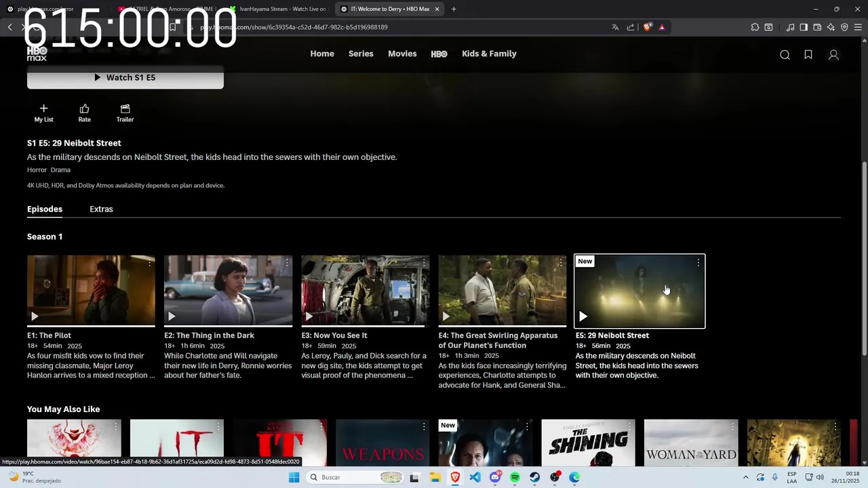Select the Episodes tab
Screen dimensions: 868x488
45,209
